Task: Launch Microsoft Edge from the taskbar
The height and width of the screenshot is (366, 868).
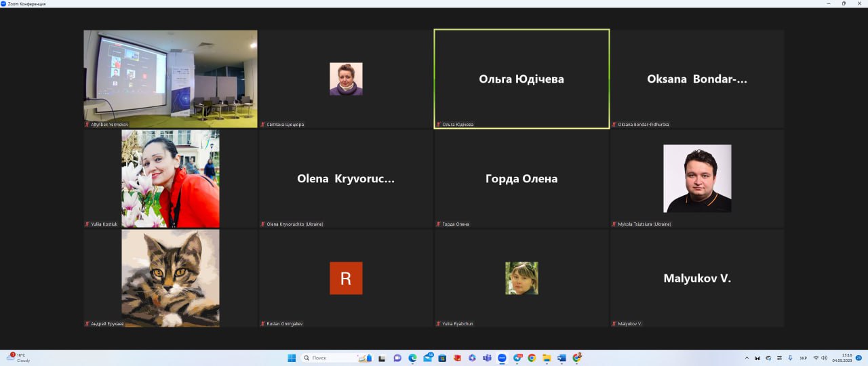Action: coord(412,358)
